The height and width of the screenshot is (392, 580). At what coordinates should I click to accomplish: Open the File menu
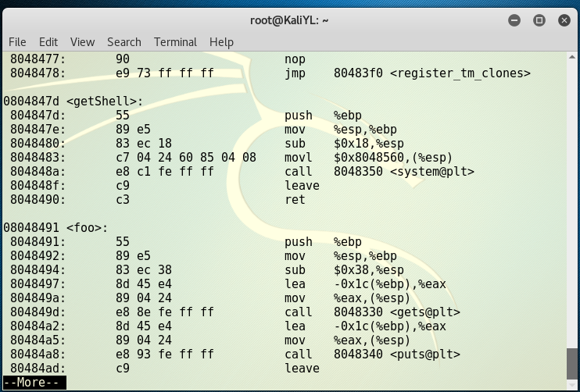coord(17,42)
